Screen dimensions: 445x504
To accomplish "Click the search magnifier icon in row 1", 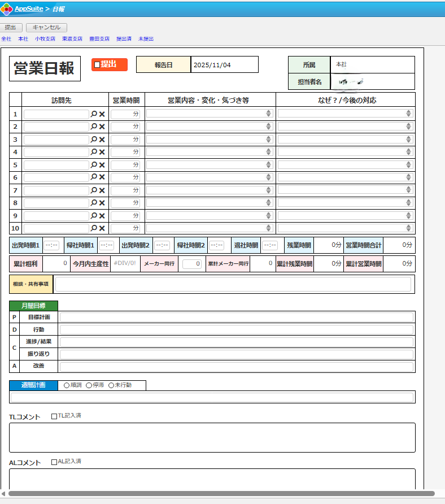I will pos(94,114).
